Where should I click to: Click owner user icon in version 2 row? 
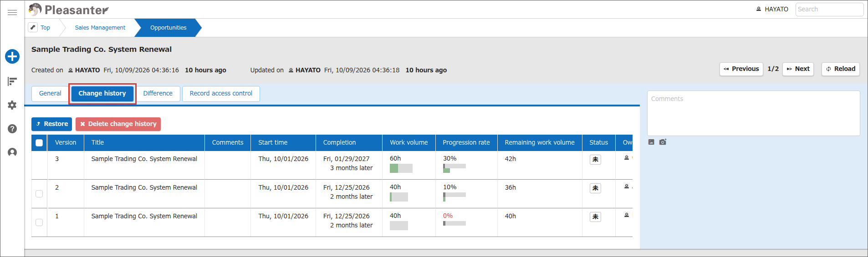point(627,186)
